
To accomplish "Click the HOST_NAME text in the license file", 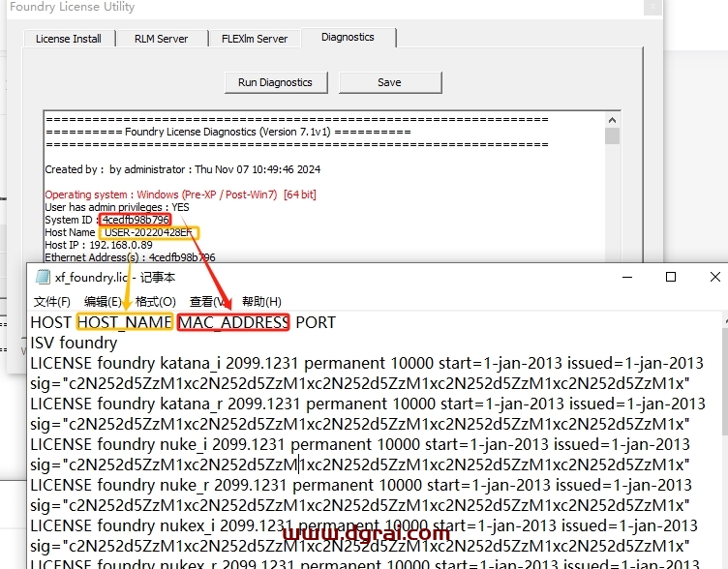I will point(125,322).
